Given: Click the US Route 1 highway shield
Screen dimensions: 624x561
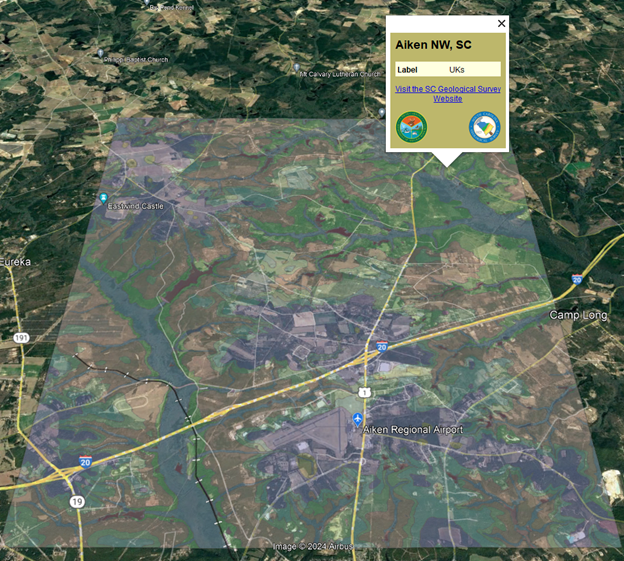Looking at the screenshot, I should (x=365, y=392).
